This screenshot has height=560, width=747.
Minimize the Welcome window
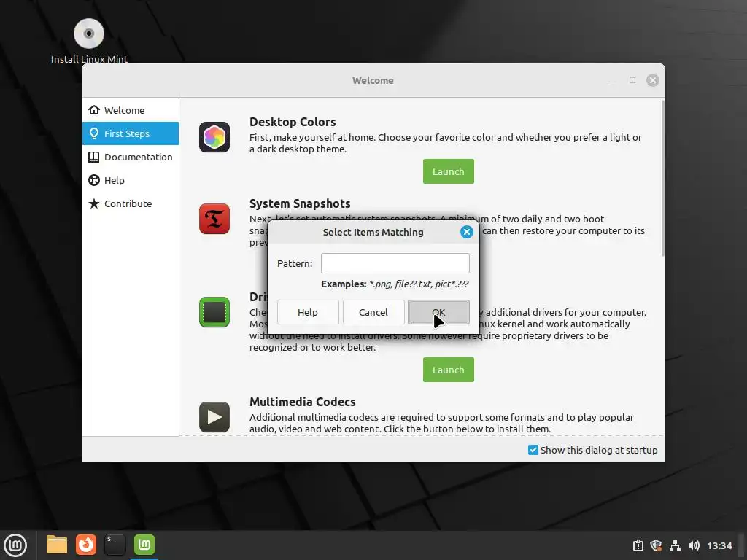coord(612,80)
